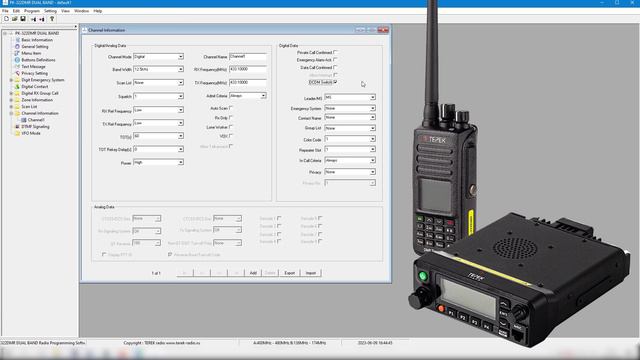Open the TOT Rekey Delay dropdown
Screen dimensions: 640x360
coord(180,149)
